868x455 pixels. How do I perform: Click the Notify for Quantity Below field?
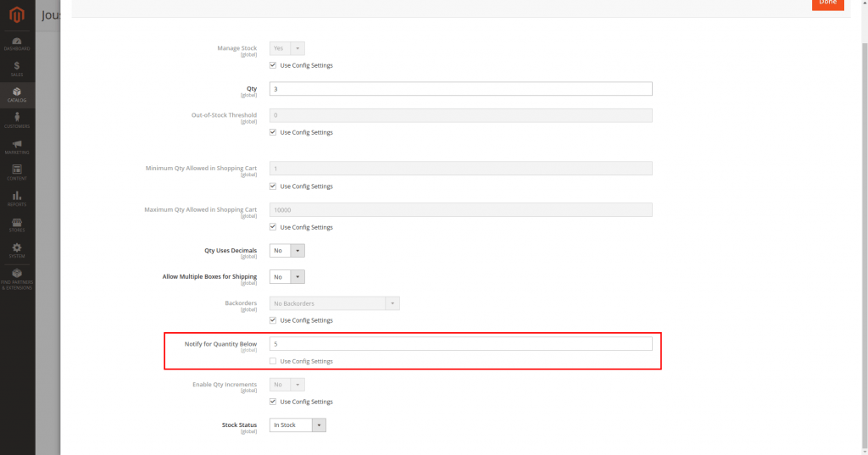[460, 344]
